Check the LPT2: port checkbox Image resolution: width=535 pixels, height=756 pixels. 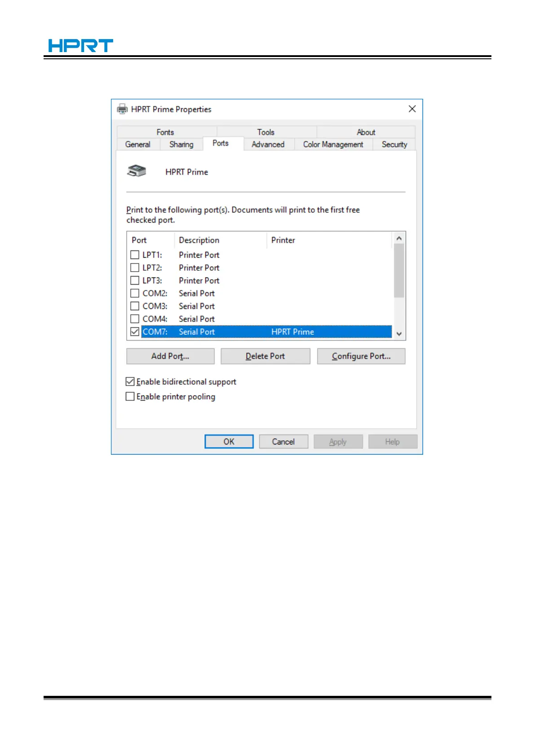tap(135, 268)
